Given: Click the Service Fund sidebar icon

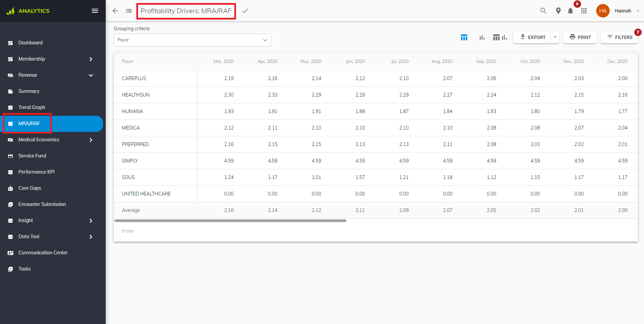Looking at the screenshot, I should tap(10, 156).
